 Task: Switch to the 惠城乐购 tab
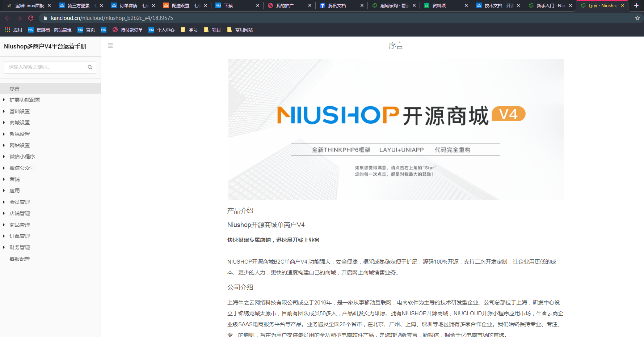tap(393, 5)
